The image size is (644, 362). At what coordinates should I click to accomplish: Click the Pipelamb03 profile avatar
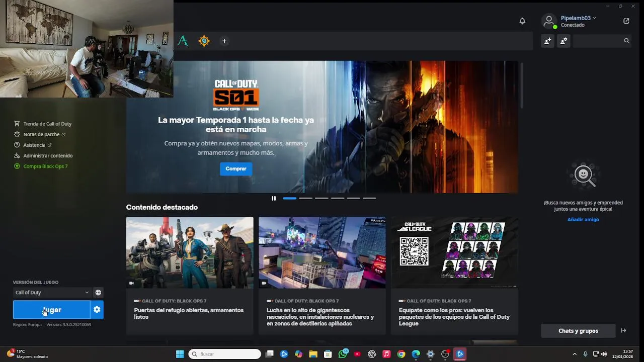point(549,21)
